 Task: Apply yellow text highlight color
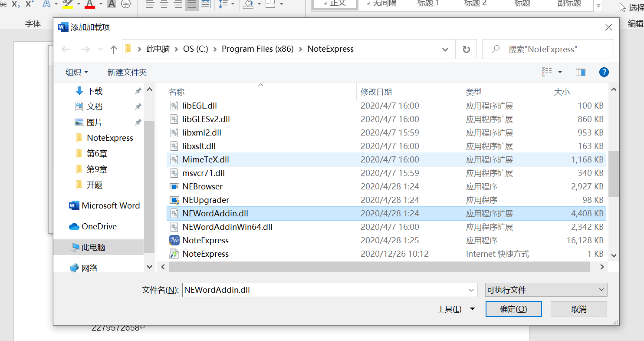point(67,4)
